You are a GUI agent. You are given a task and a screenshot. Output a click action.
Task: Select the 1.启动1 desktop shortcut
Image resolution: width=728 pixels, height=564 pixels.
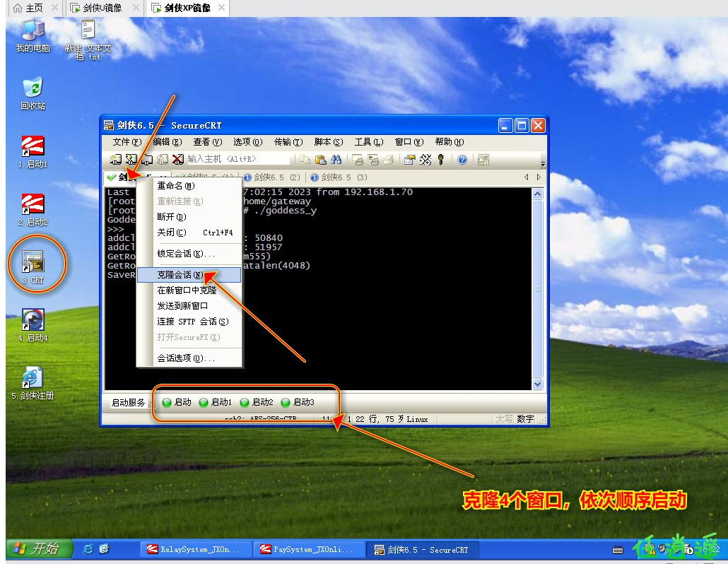[x=33, y=152]
